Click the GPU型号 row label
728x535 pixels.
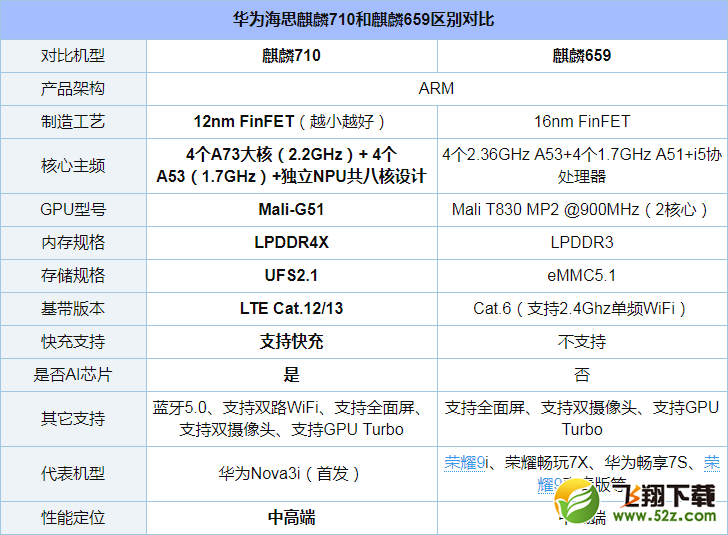pyautogui.click(x=73, y=209)
